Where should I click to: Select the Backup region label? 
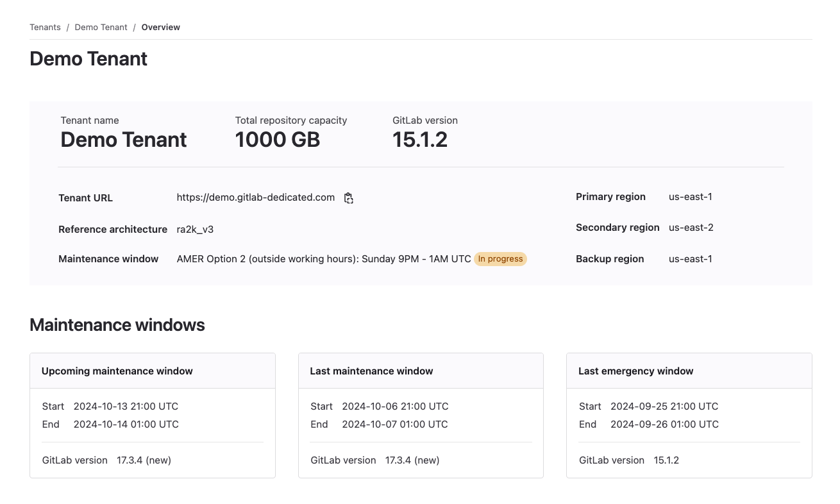pyautogui.click(x=610, y=259)
